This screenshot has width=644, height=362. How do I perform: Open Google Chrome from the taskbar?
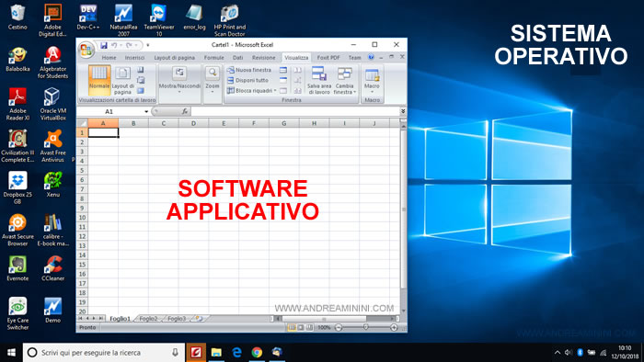pos(257,352)
